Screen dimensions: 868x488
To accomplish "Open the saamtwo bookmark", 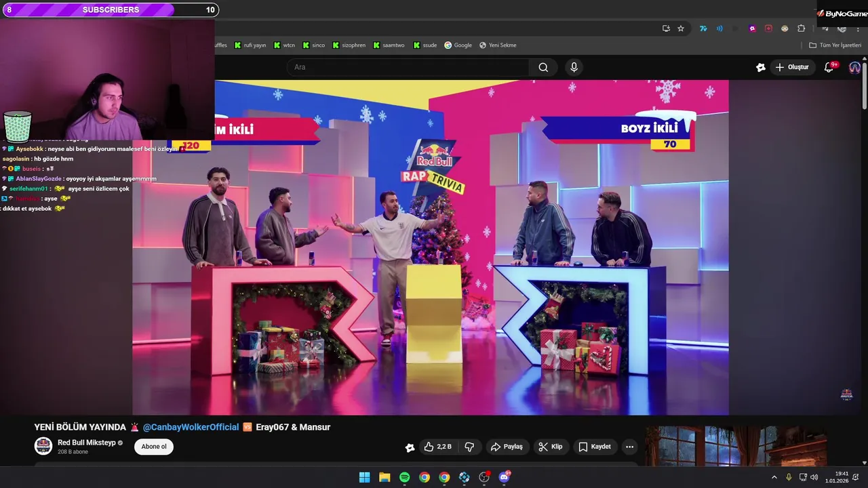I will (x=388, y=45).
